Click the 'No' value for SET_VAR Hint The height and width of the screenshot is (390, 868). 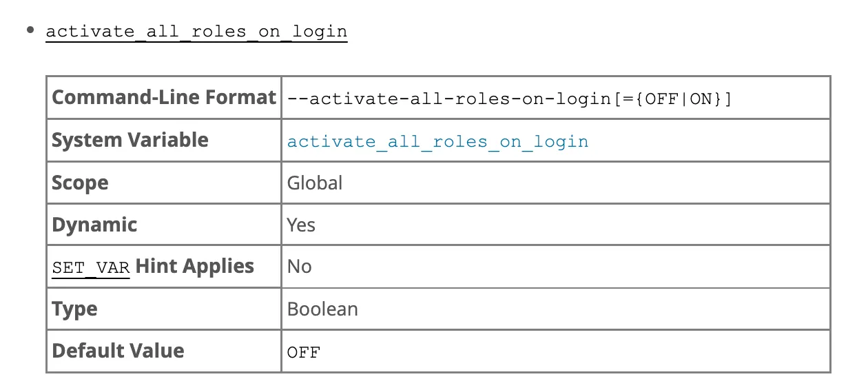pos(300,267)
